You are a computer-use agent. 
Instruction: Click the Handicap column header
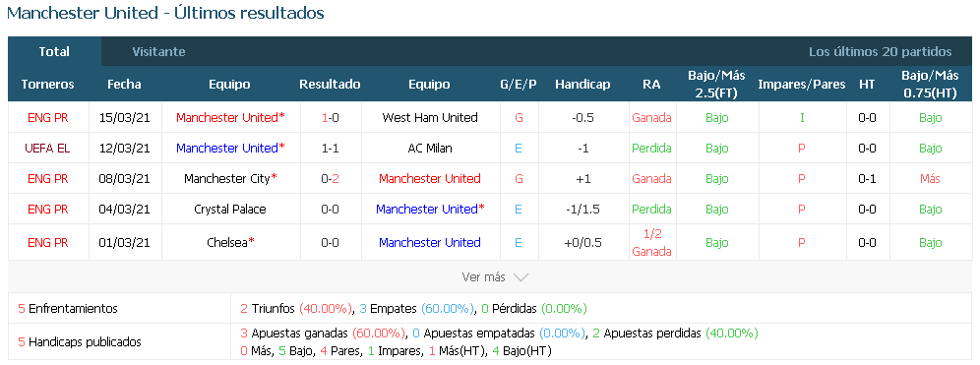[x=582, y=85]
